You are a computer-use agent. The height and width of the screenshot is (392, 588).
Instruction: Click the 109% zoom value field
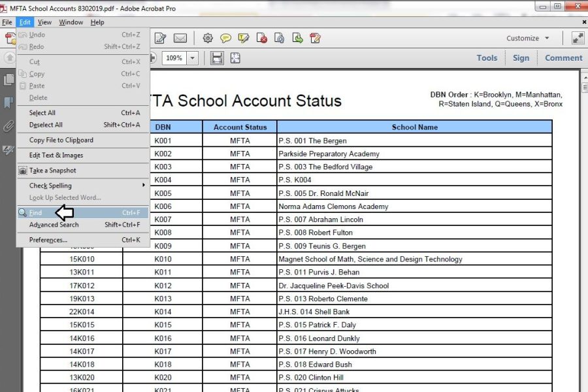coord(174,58)
